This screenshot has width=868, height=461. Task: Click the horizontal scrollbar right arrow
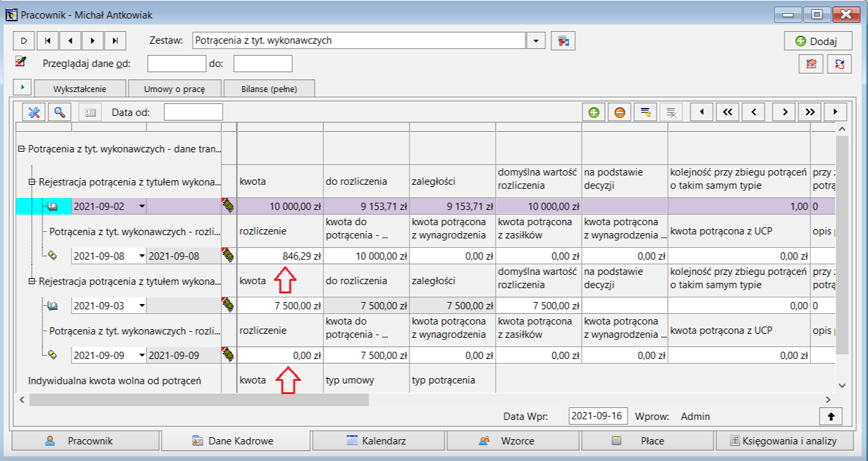point(828,399)
